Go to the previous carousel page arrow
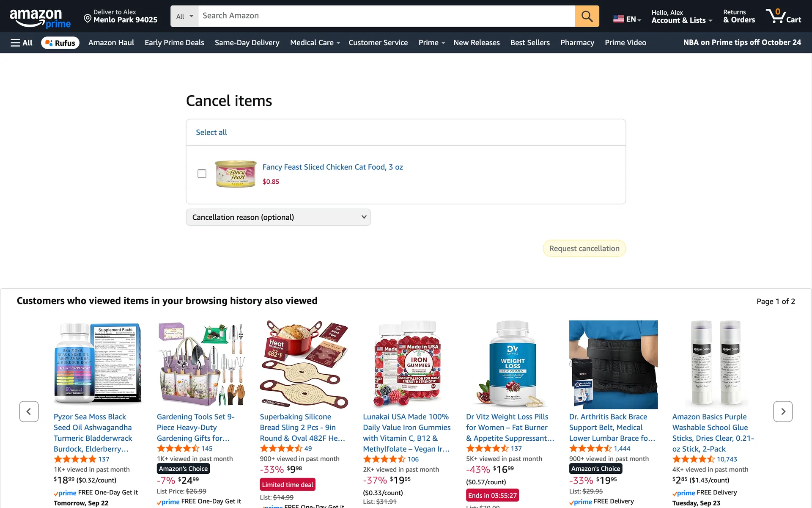 click(29, 411)
